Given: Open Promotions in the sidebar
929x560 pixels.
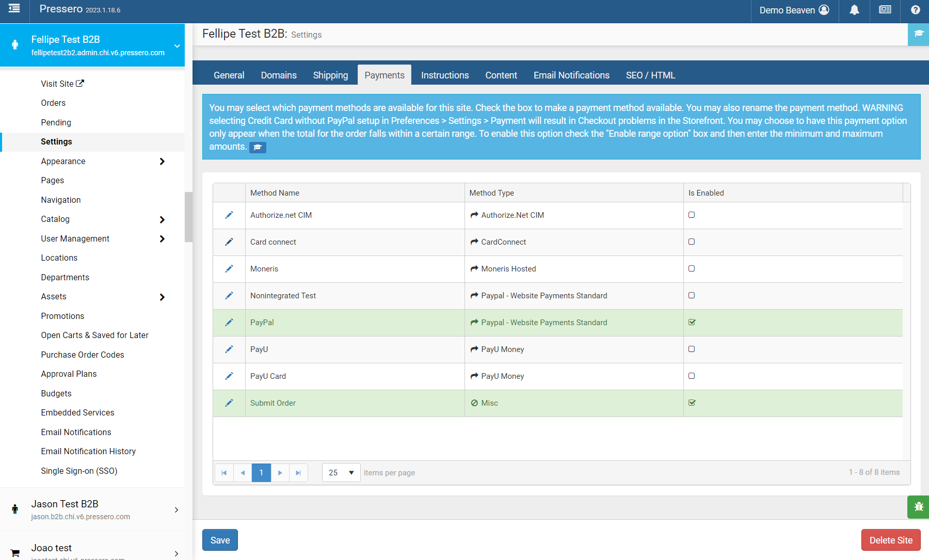Looking at the screenshot, I should (x=62, y=316).
